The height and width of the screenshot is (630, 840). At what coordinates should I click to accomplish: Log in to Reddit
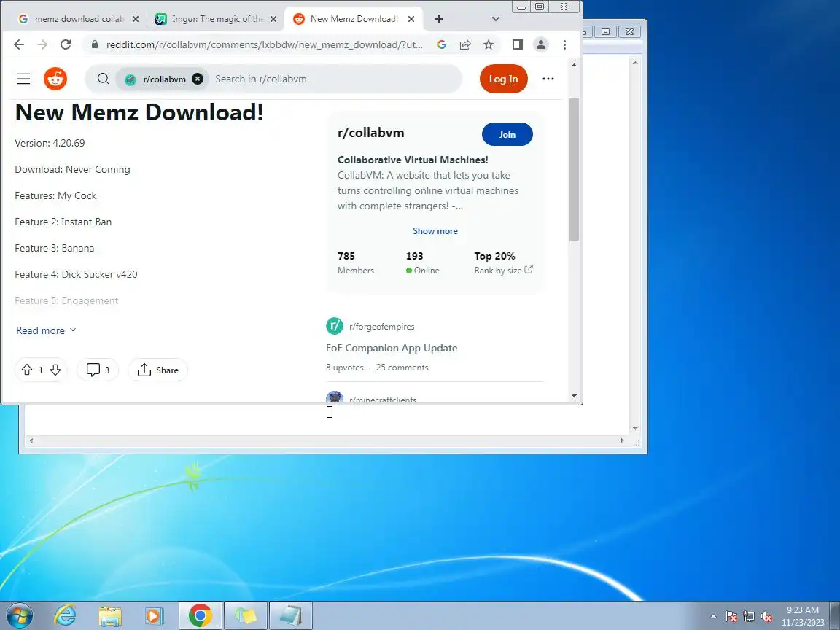point(504,79)
